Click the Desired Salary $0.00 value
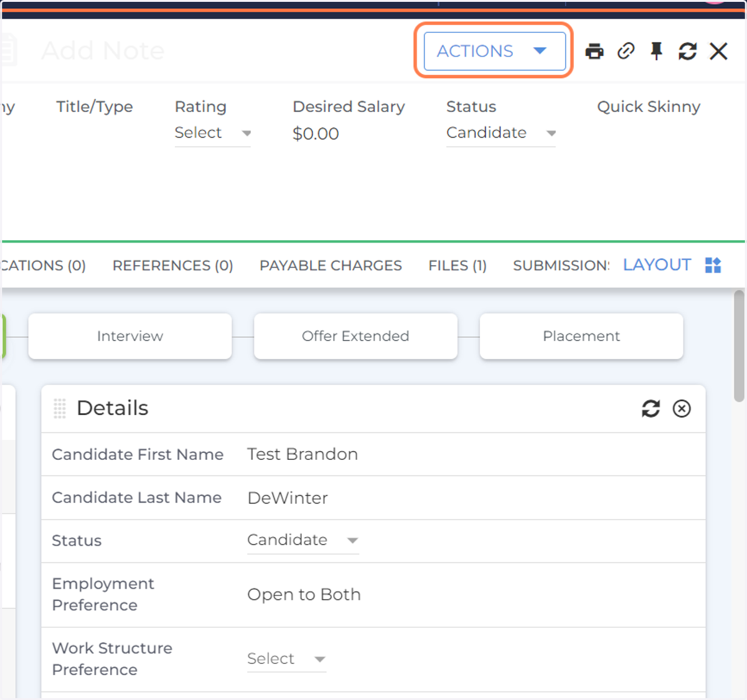The width and height of the screenshot is (747, 700). coord(316,134)
